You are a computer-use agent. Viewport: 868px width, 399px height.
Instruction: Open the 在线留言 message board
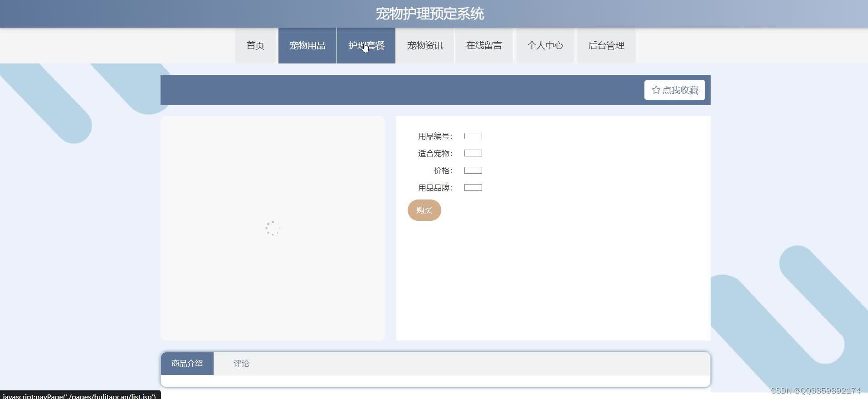pos(484,45)
